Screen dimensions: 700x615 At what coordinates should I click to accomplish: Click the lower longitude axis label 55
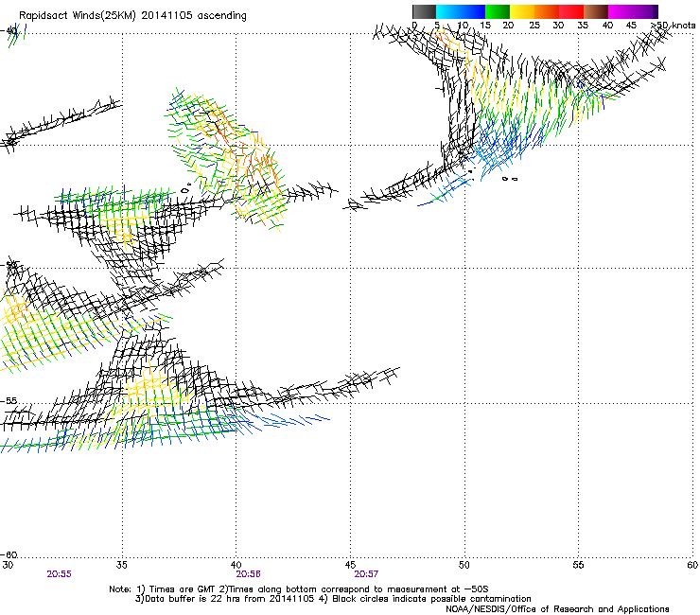(578, 565)
